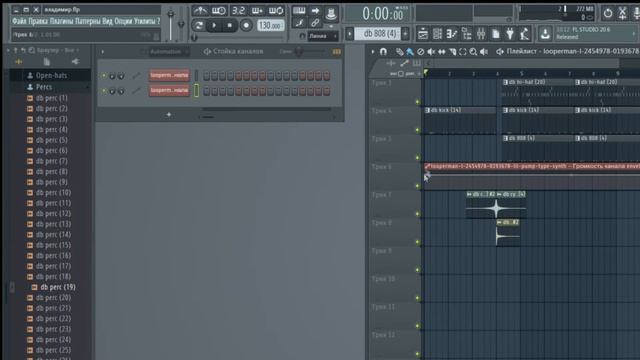
Task: Open the graph editor icon in channel rack
Action: tap(336, 52)
